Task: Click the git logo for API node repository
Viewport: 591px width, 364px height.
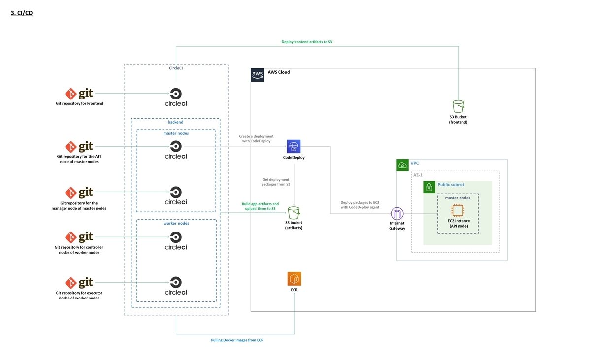Action: (x=79, y=147)
